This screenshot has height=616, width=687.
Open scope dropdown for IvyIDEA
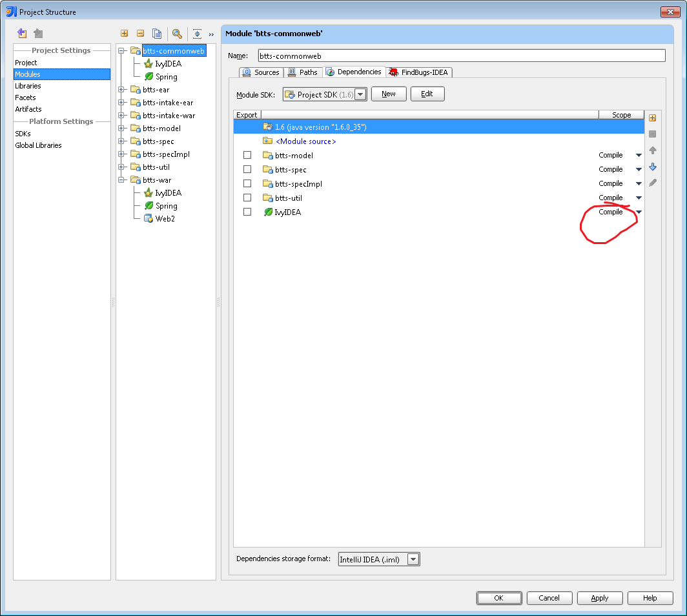639,212
